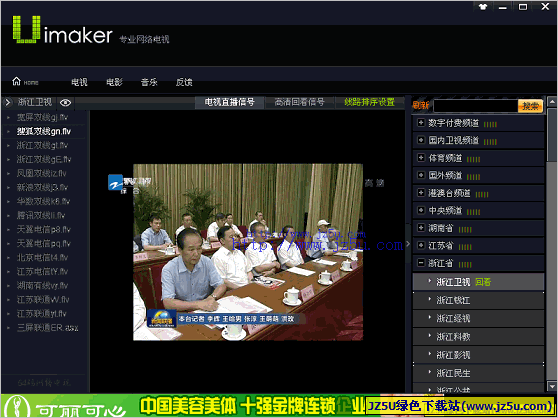The image size is (558, 418).
Task: Select source 江苏电信tY.flv
Action: coord(43,271)
